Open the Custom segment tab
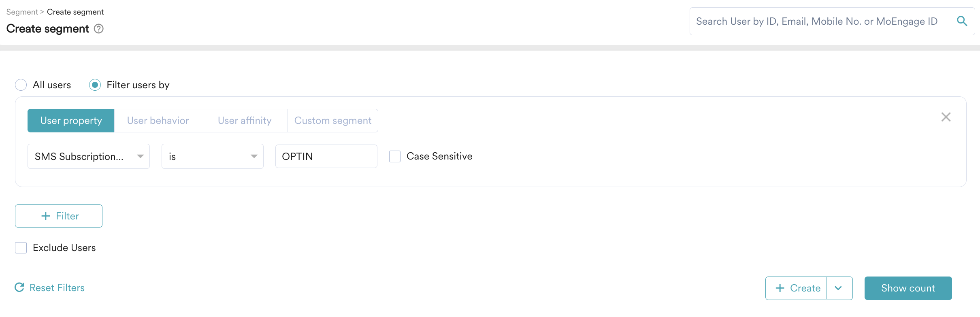 333,121
